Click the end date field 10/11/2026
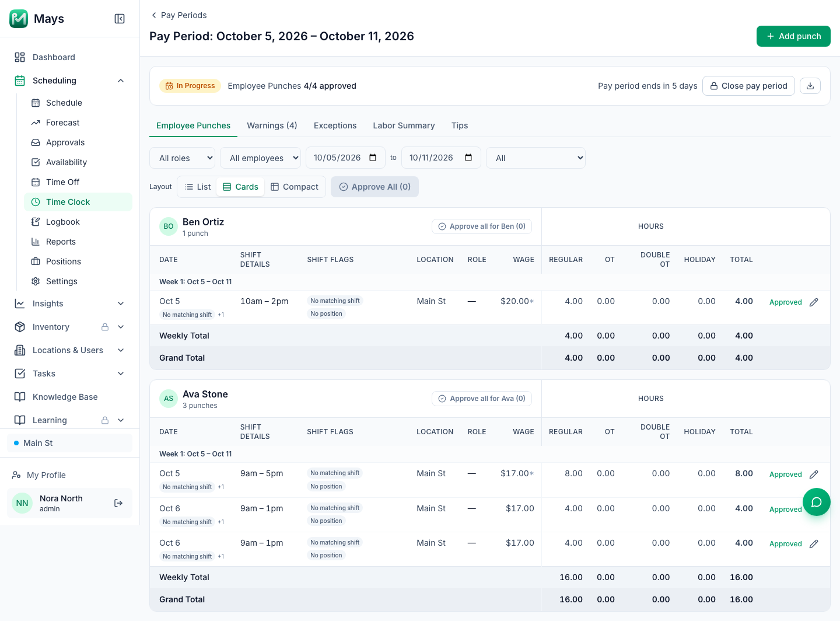This screenshot has width=840, height=621. pyautogui.click(x=441, y=158)
